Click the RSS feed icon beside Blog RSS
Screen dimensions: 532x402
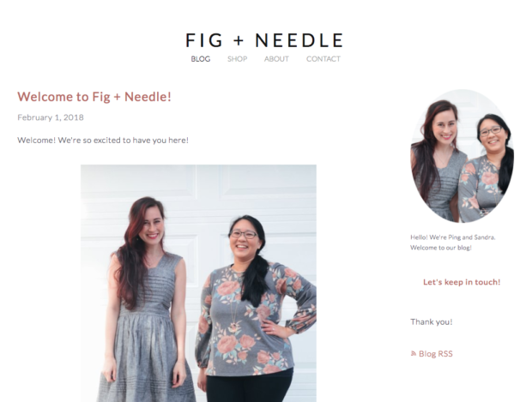coord(414,354)
